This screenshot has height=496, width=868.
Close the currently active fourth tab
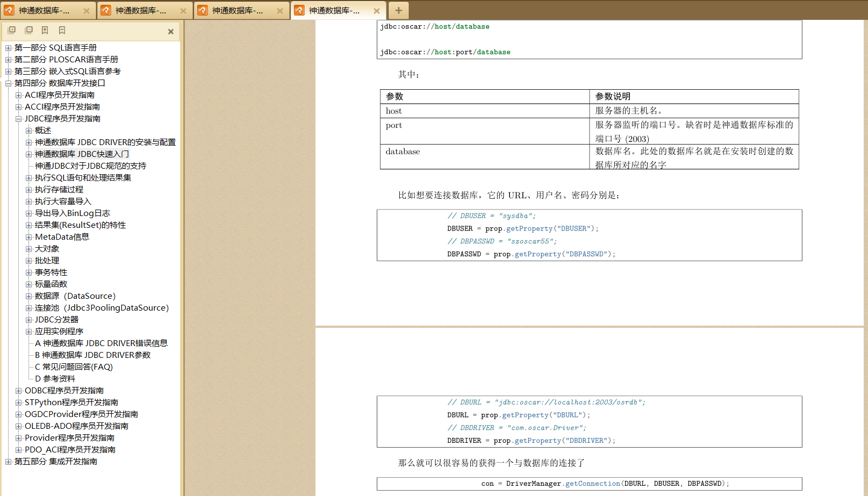click(377, 11)
